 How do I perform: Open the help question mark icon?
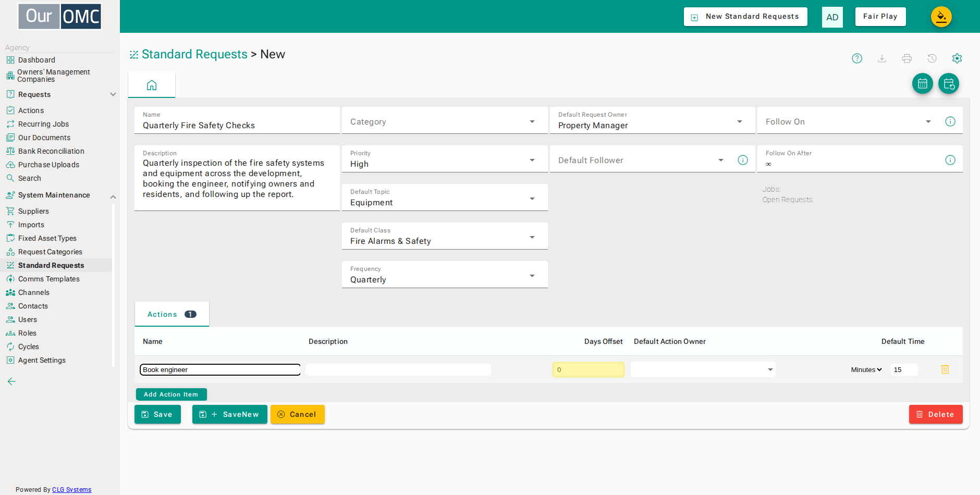click(857, 58)
